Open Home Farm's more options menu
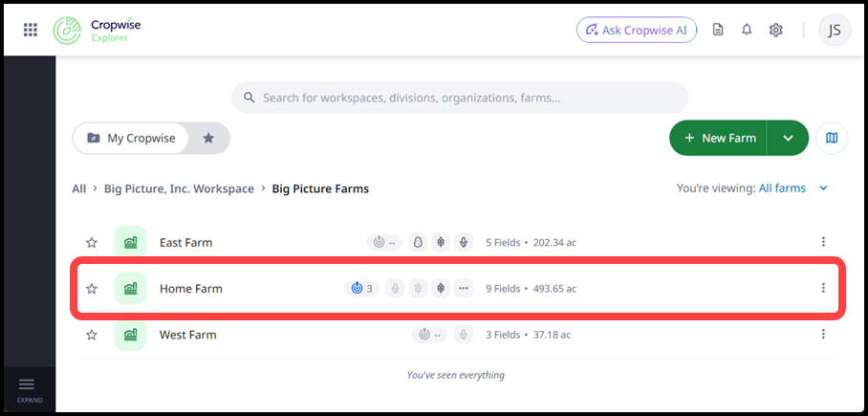Screen dimensions: 868x416 coord(823,288)
